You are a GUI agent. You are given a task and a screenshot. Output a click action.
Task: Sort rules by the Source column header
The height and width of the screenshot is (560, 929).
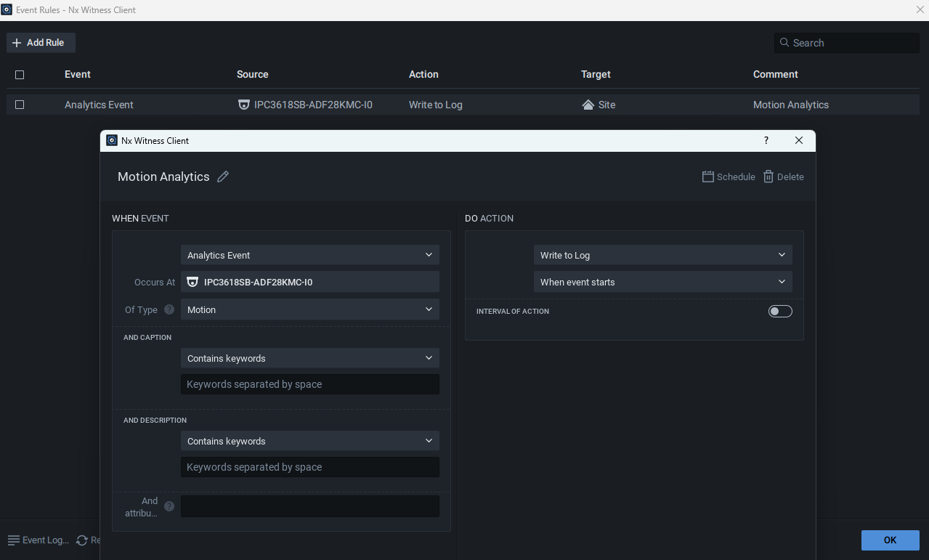252,74
